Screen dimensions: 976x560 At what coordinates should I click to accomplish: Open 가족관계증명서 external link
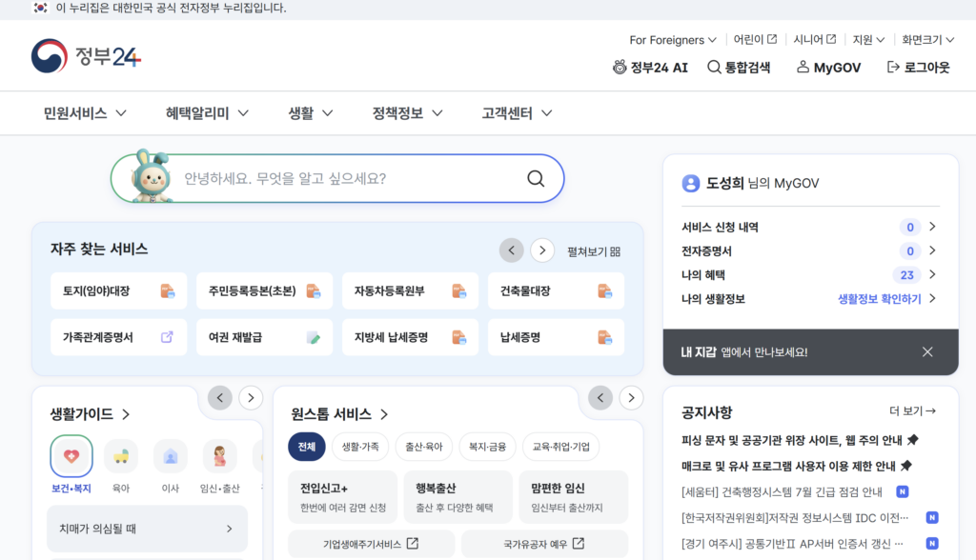click(x=118, y=337)
